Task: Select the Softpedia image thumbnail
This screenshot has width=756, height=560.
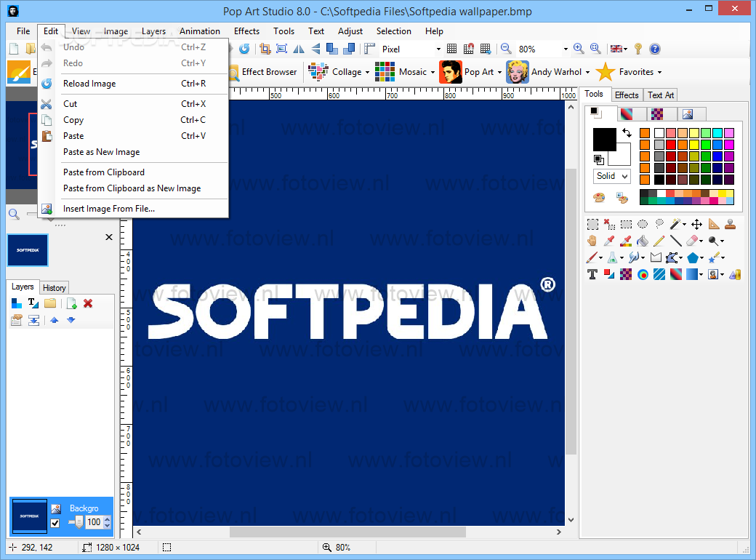Action: pyautogui.click(x=28, y=250)
